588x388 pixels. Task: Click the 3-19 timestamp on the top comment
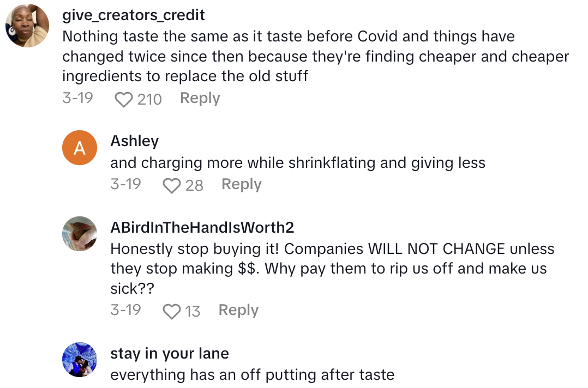pyautogui.click(x=78, y=98)
